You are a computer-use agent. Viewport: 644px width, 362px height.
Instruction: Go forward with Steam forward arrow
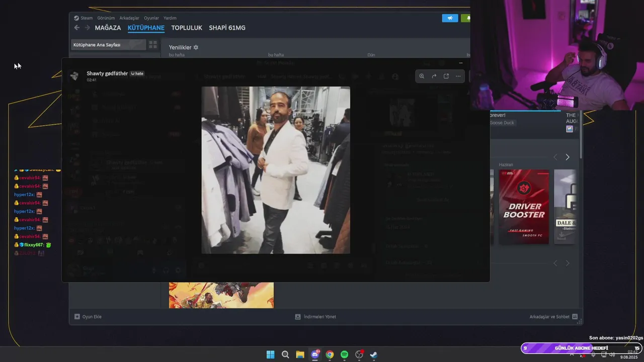(87, 28)
